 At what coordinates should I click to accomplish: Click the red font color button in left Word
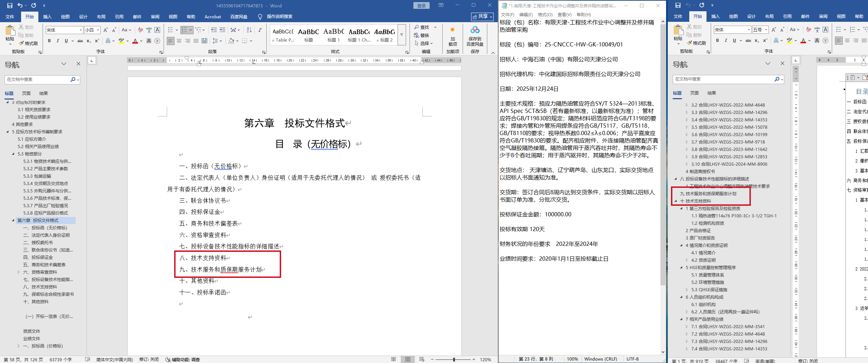click(x=135, y=41)
